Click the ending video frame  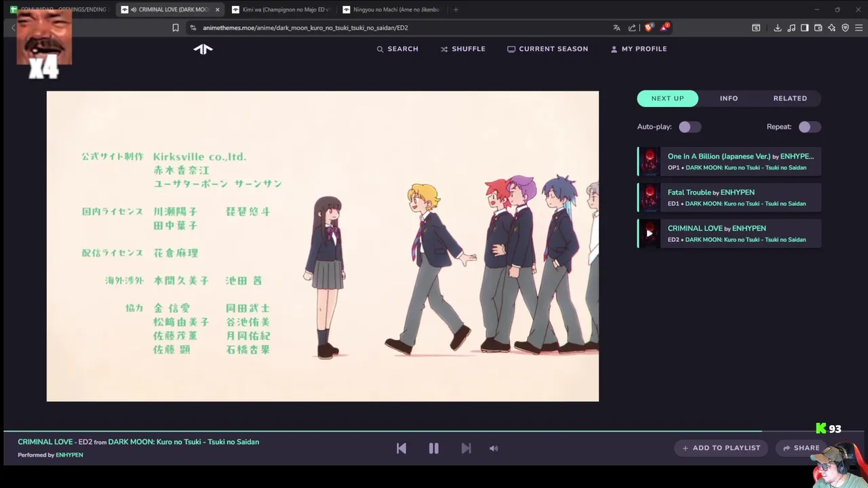tap(323, 246)
